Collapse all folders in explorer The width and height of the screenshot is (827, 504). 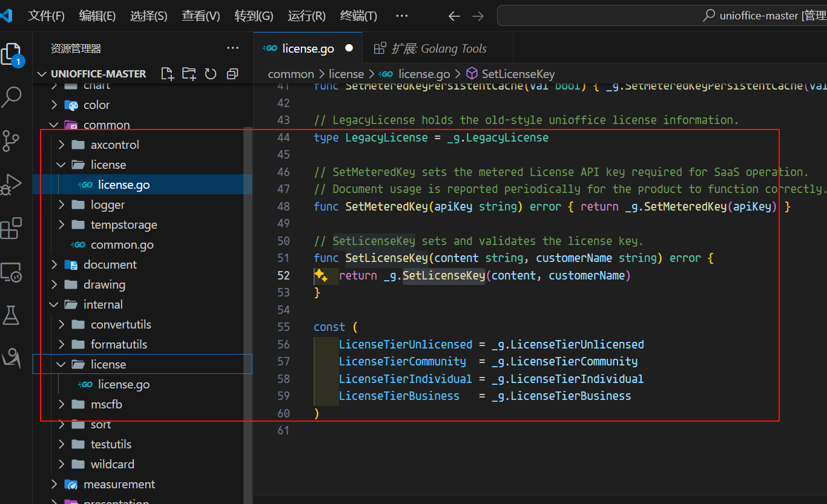(x=232, y=74)
